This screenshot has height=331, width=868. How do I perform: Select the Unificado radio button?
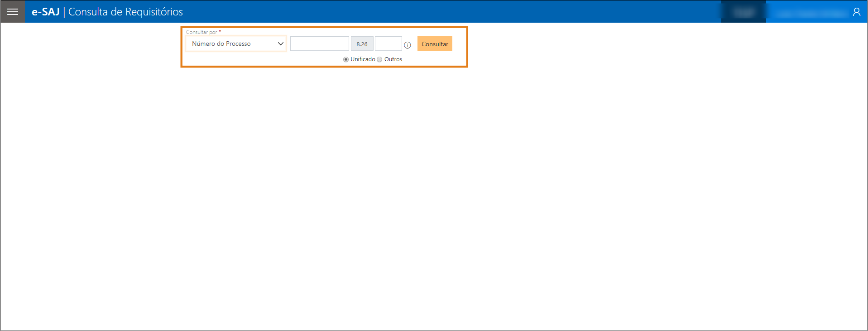coord(346,59)
